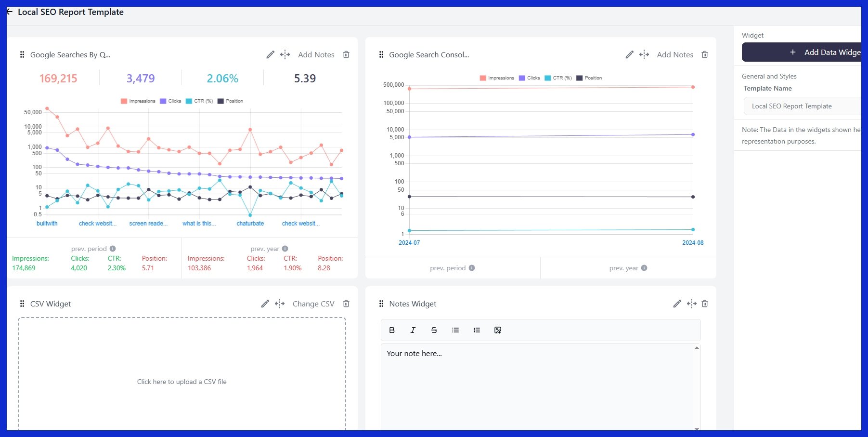This screenshot has height=437, width=868.
Task: Insert an image into Notes Widget
Action: pyautogui.click(x=497, y=330)
